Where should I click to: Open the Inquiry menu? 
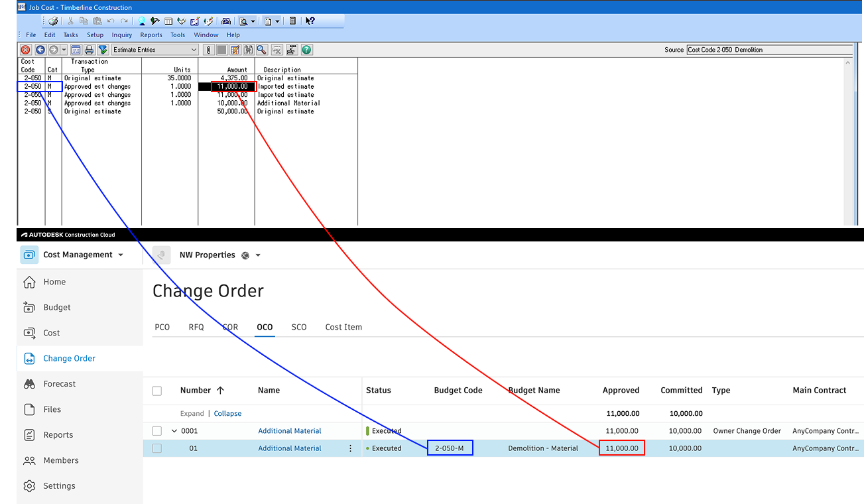(121, 34)
